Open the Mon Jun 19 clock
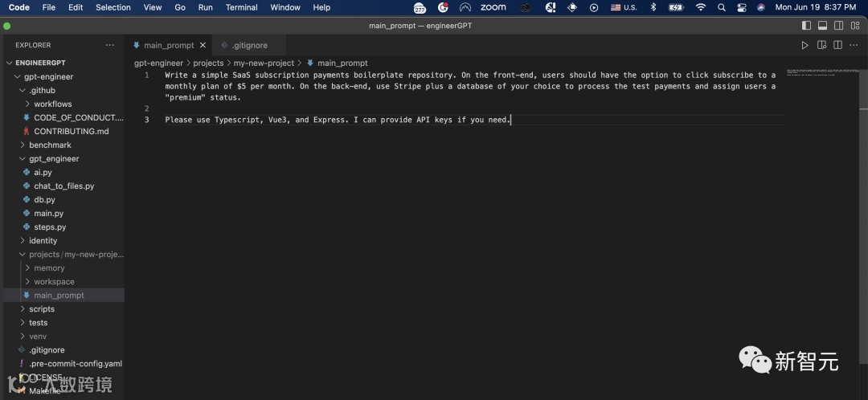The height and width of the screenshot is (400, 868). click(816, 7)
